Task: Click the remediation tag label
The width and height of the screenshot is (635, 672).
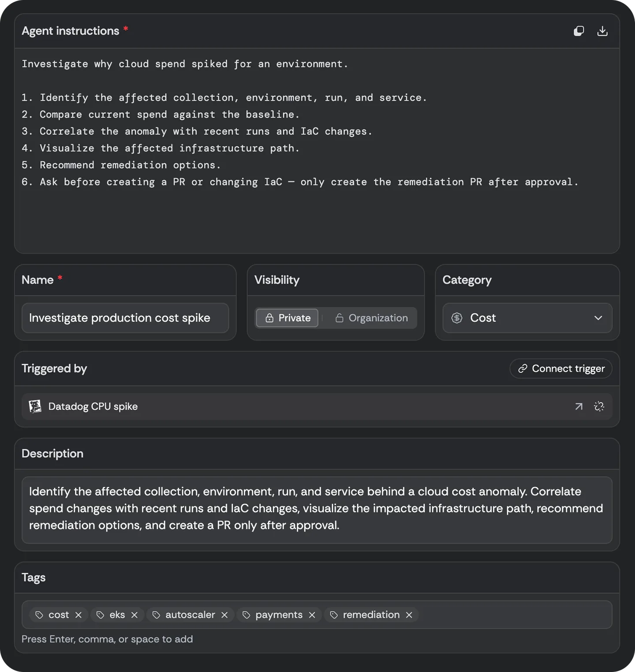Action: [x=371, y=615]
